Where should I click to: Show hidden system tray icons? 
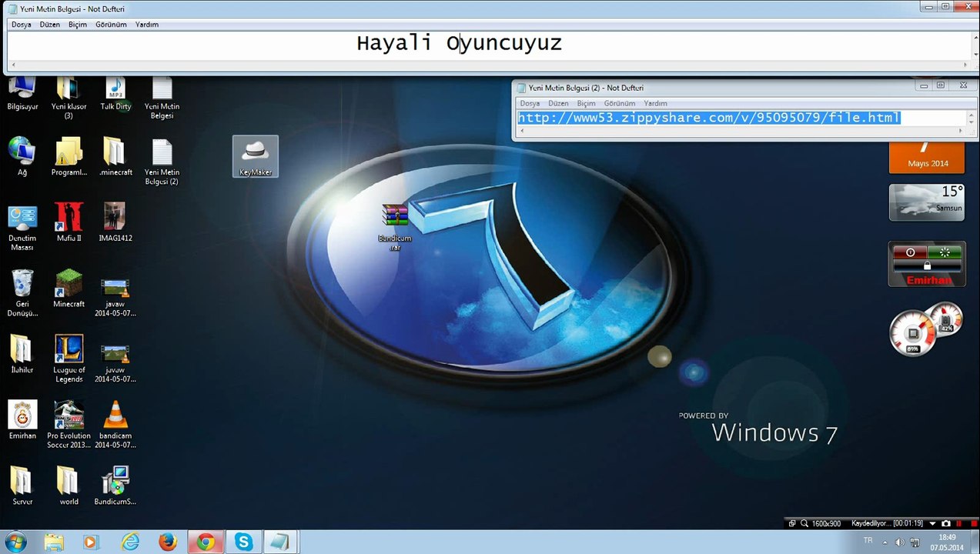point(885,542)
